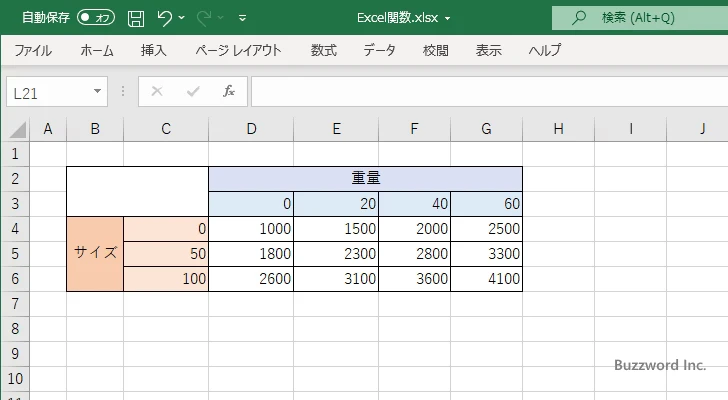Select column H header

(x=559, y=129)
